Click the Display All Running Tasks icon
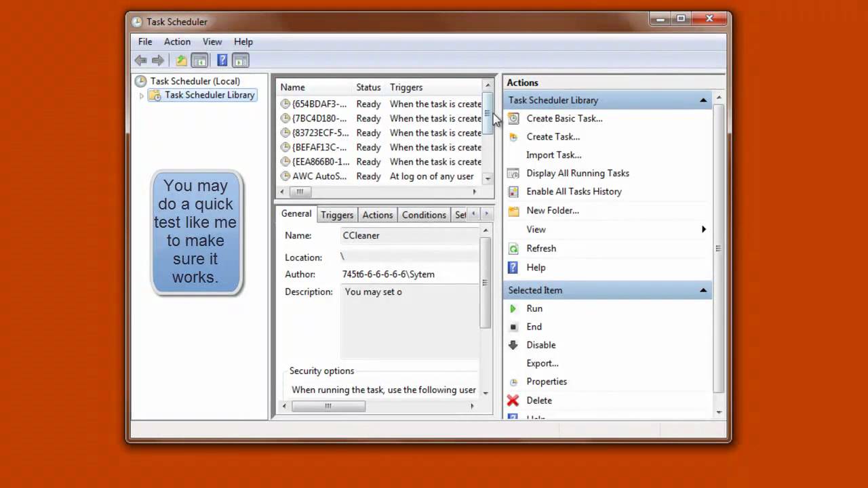868x488 pixels. click(513, 174)
